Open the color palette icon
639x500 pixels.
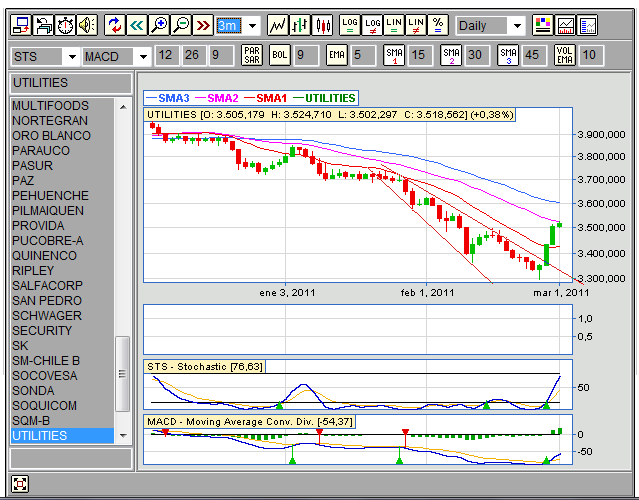coord(542,25)
